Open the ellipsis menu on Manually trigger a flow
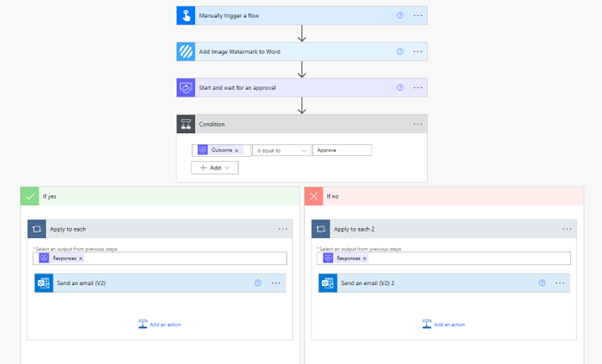 (418, 15)
